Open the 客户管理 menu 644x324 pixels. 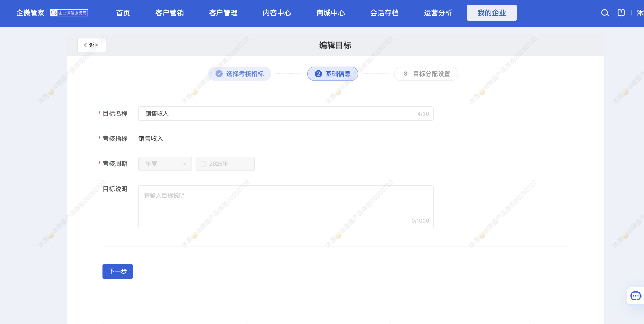(223, 13)
